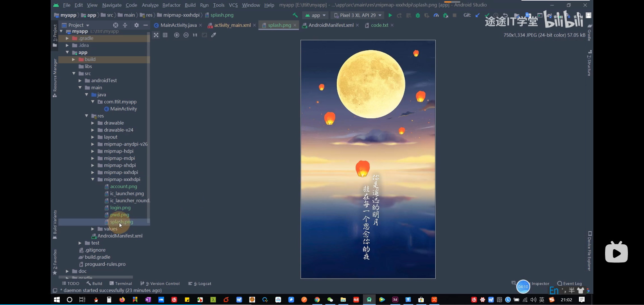Expand the androidTest folder

click(80, 81)
